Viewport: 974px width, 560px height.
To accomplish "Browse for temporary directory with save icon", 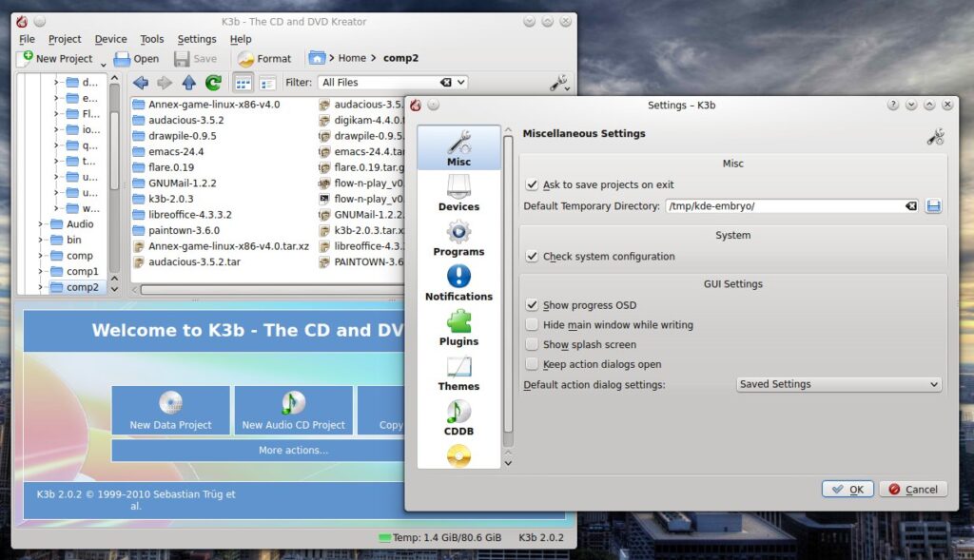I will pyautogui.click(x=933, y=205).
